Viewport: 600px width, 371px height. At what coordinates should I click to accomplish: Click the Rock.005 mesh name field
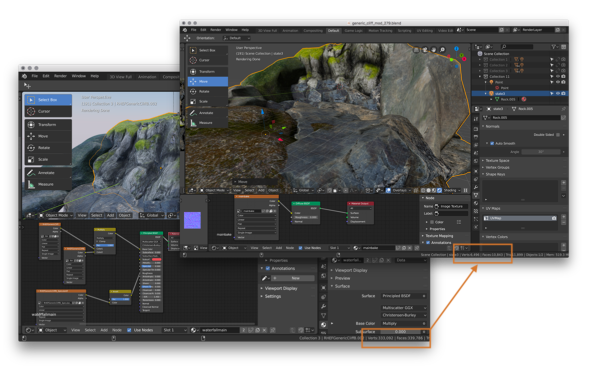[x=525, y=118]
